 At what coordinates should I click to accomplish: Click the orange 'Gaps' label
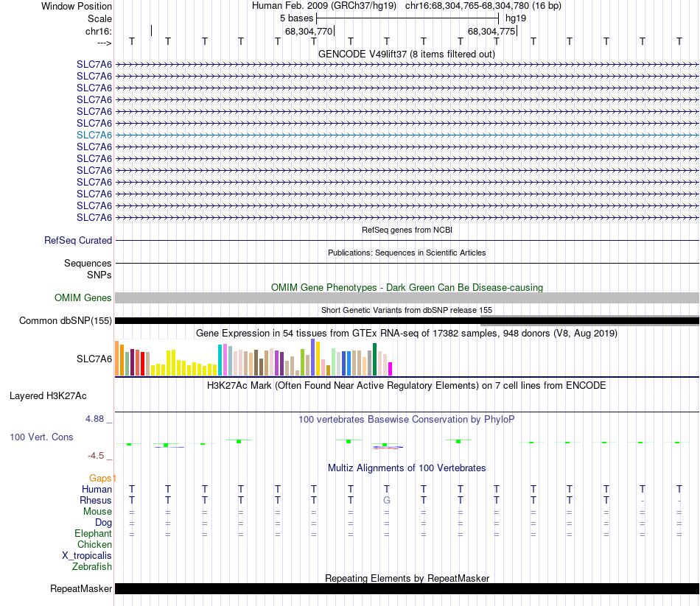pos(100,479)
